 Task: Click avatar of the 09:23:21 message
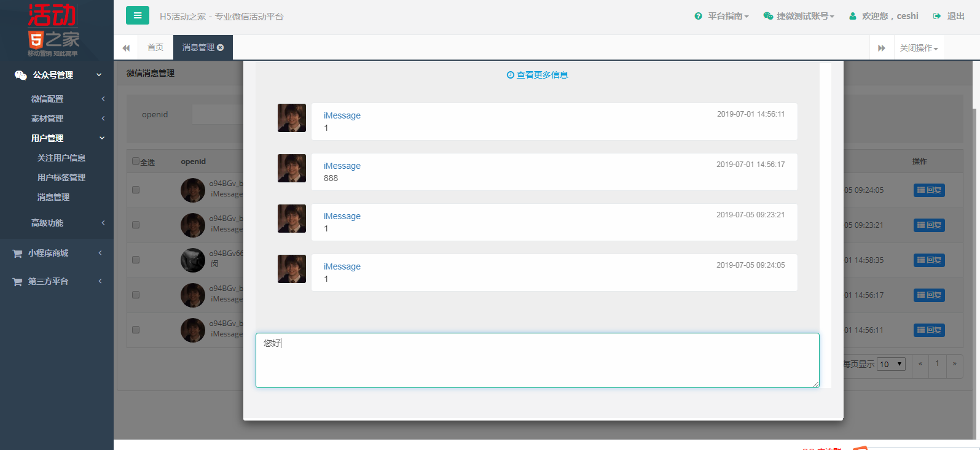coord(292,219)
